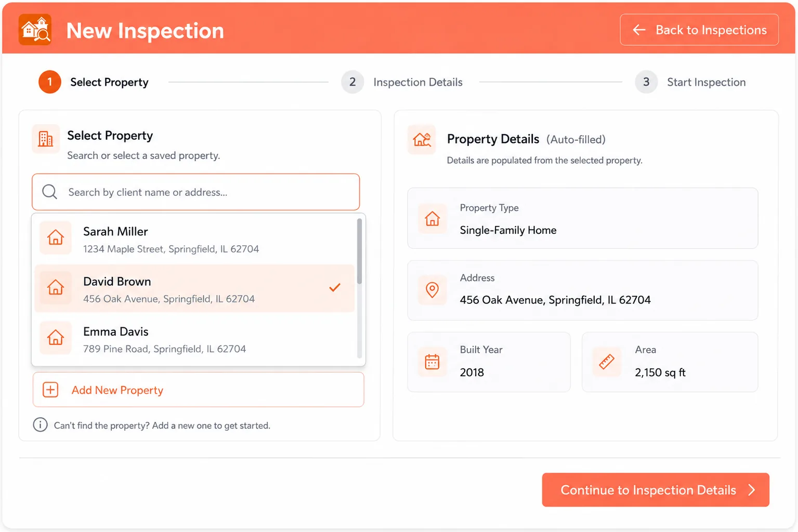
Task: Focus the client name or address search field
Action: tap(196, 192)
